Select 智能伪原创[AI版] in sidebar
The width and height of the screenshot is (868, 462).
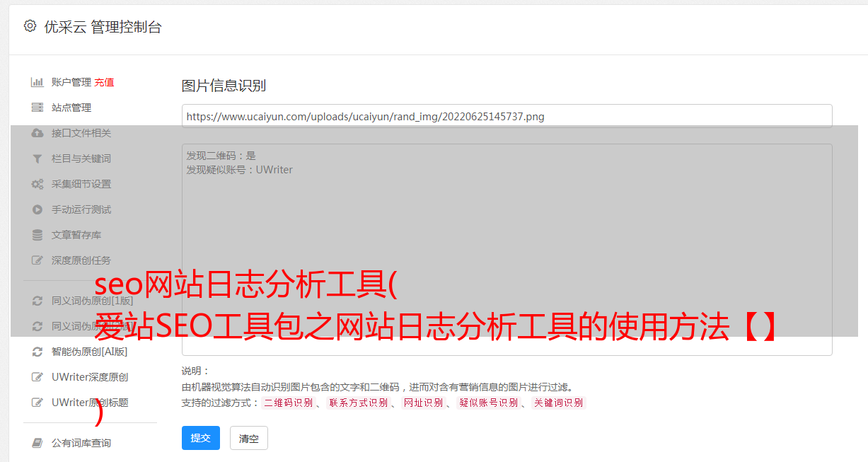point(90,352)
